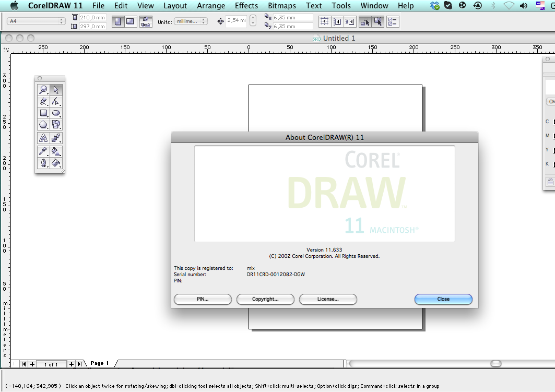Screen dimensions: 555x392
Task: Open the File menu
Action: (98, 6)
